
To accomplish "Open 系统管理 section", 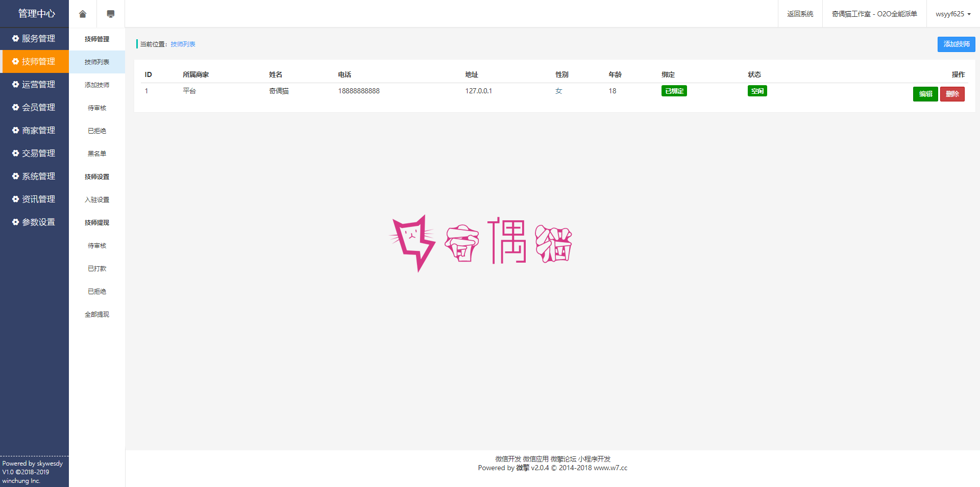I will pos(34,176).
